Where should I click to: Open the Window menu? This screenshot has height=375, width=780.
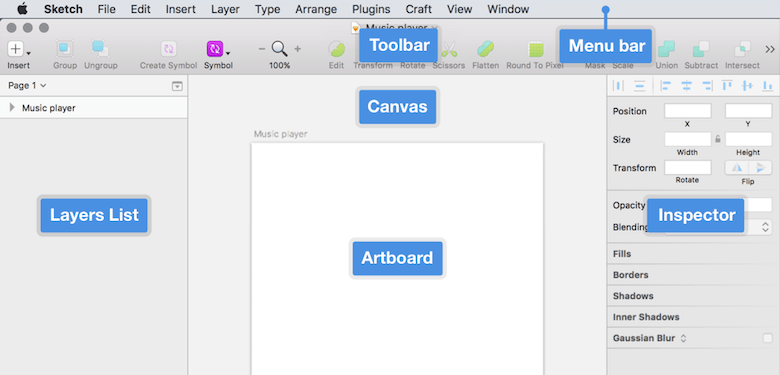coord(508,9)
